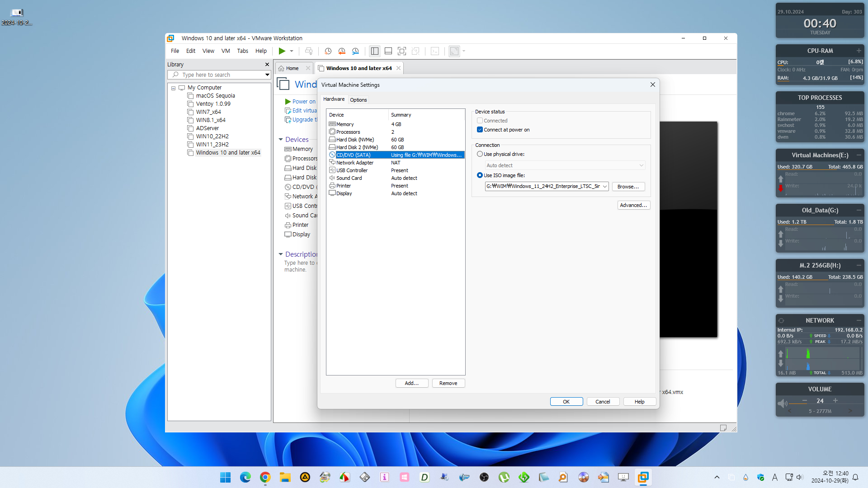Viewport: 868px width, 488px height.
Task: Open the Library search dropdown arrow
Action: [x=267, y=75]
